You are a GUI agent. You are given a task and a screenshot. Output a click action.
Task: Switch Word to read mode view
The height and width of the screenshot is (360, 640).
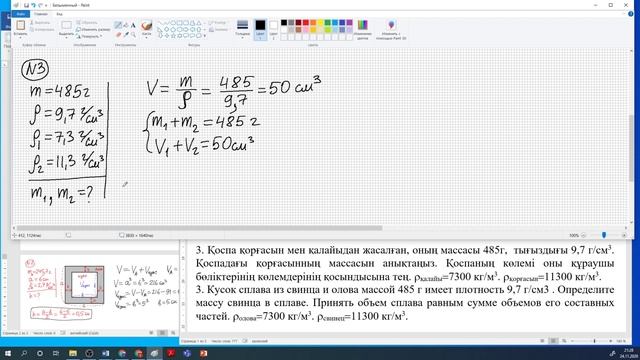coord(542,341)
